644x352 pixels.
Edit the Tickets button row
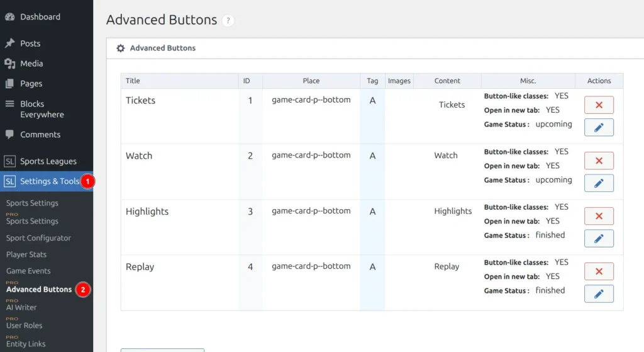pyautogui.click(x=599, y=127)
